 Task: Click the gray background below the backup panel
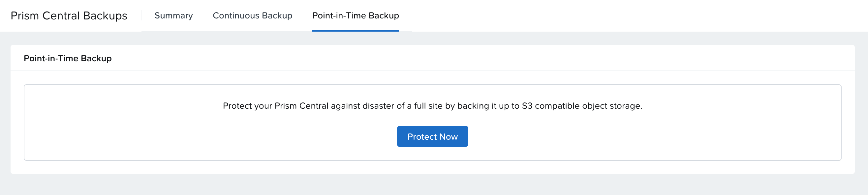tap(432, 184)
